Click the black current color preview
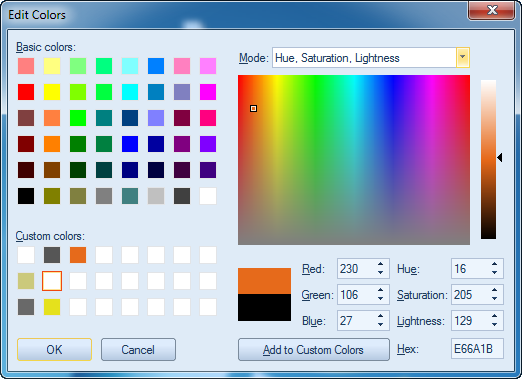The width and height of the screenshot is (522, 379). pyautogui.click(x=264, y=307)
